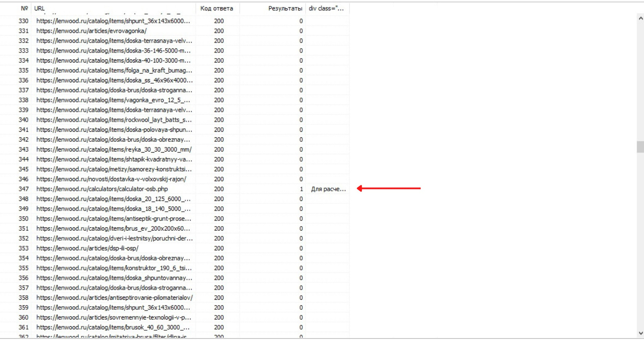Viewport: 644px width, 341px height.
Task: Click the vertical scrollbar down arrow
Action: (x=640, y=333)
